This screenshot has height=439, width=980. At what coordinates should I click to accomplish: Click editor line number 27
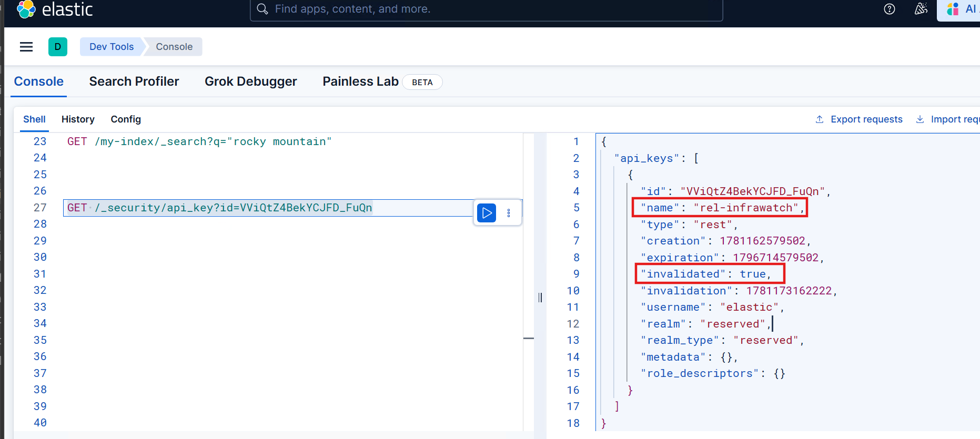pyautogui.click(x=40, y=208)
